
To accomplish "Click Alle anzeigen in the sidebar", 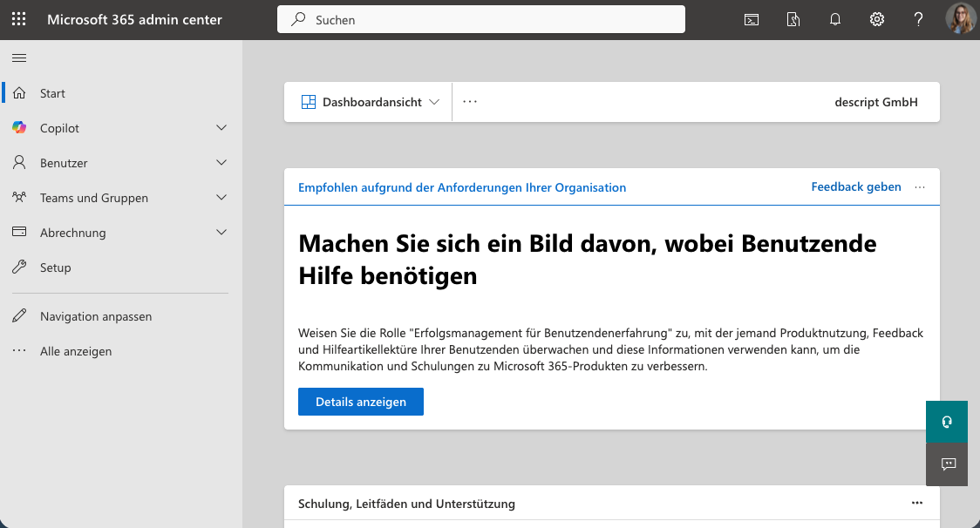I will [76, 350].
